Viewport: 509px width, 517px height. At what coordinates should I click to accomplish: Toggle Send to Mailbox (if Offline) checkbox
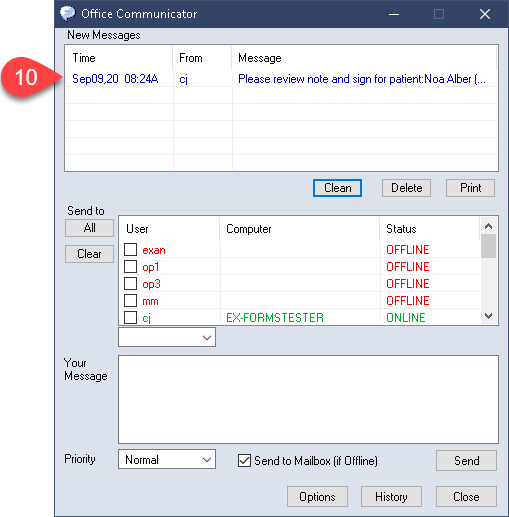click(244, 461)
